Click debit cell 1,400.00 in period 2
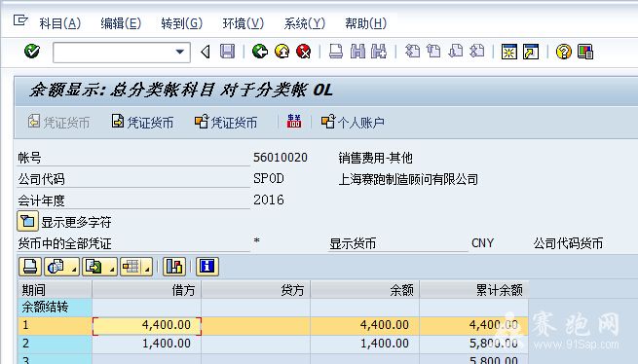Screen dimensions: 638x364 point(146,344)
